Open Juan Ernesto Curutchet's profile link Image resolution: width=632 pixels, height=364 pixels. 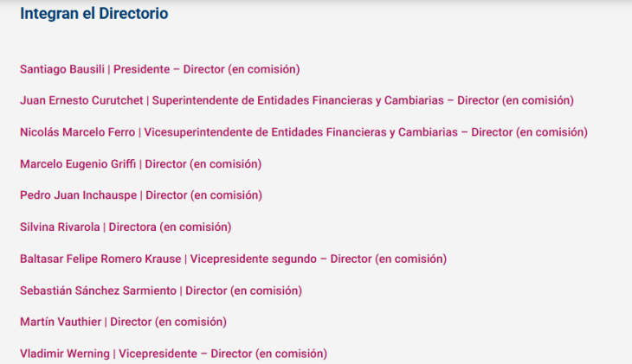point(297,100)
